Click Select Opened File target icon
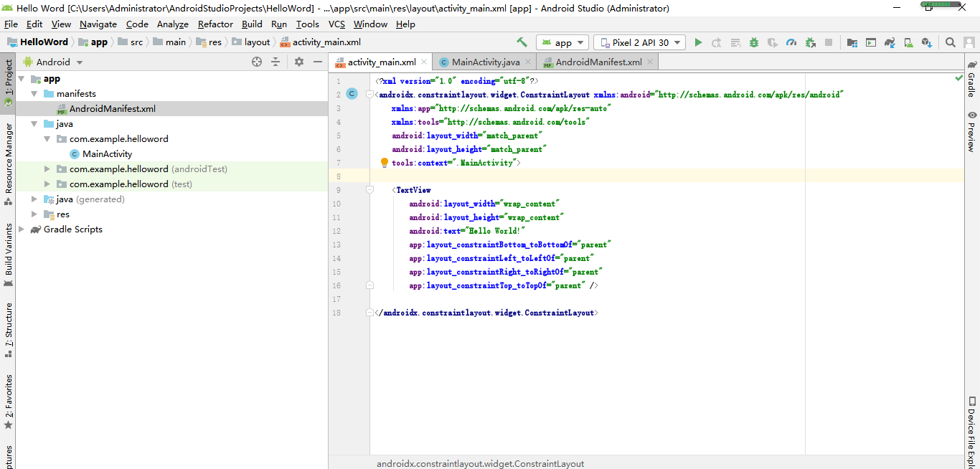 [x=257, y=62]
